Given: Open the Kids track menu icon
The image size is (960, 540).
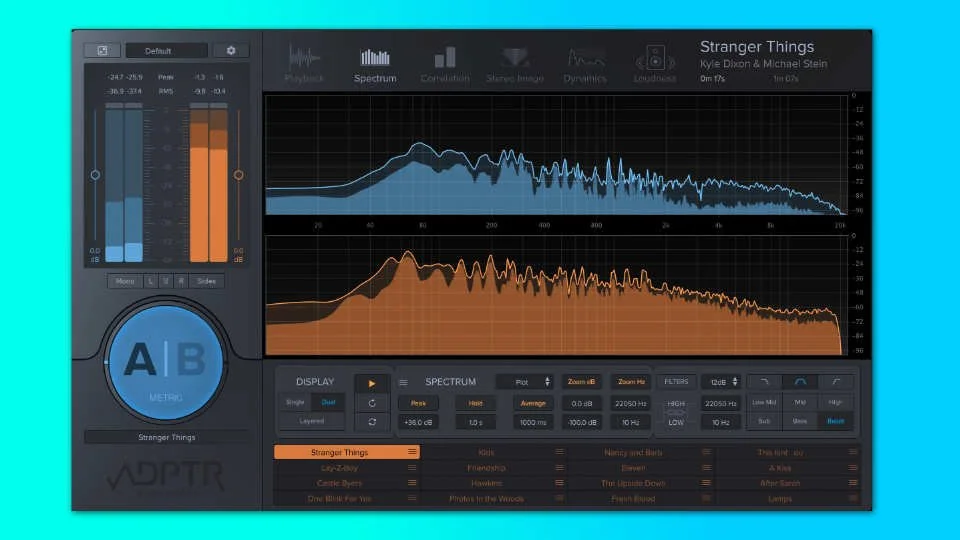Looking at the screenshot, I should (559, 452).
